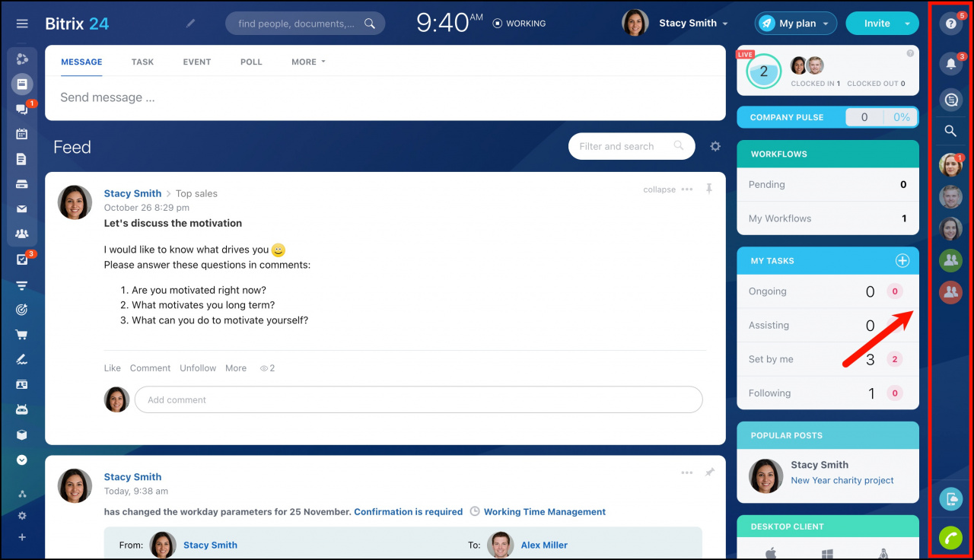This screenshot has height=560, width=974.
Task: Select the MESSAGE tab
Action: pyautogui.click(x=81, y=62)
